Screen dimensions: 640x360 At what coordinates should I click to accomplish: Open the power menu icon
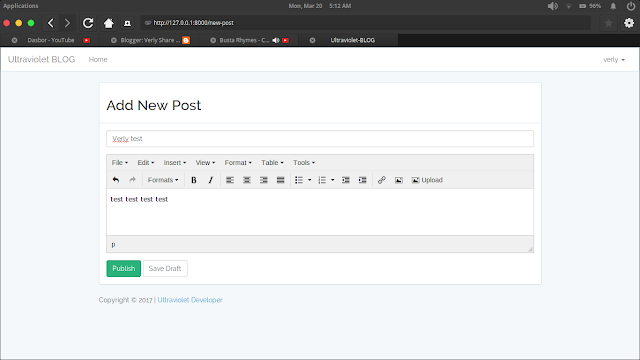[631, 6]
